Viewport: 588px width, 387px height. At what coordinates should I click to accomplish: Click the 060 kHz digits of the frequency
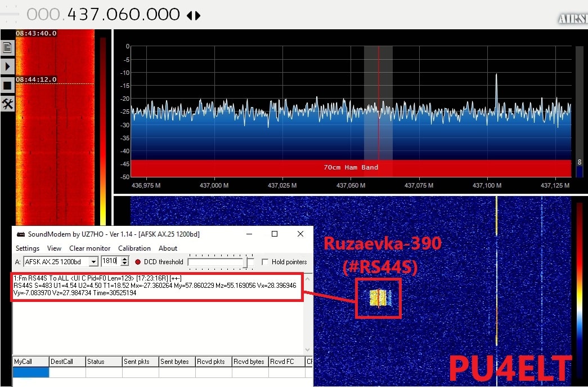[123, 15]
